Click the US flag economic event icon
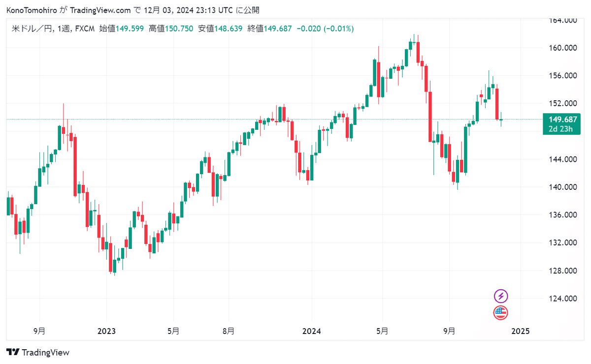 tap(501, 312)
